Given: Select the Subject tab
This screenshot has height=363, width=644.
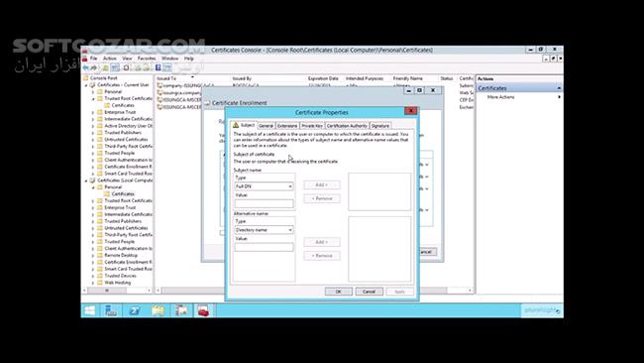Looking at the screenshot, I should (x=244, y=125).
